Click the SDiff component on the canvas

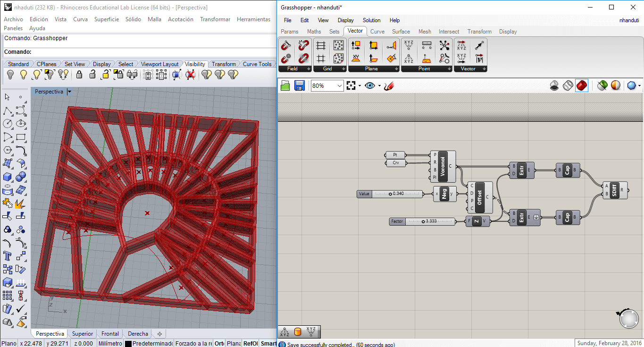tap(615, 190)
